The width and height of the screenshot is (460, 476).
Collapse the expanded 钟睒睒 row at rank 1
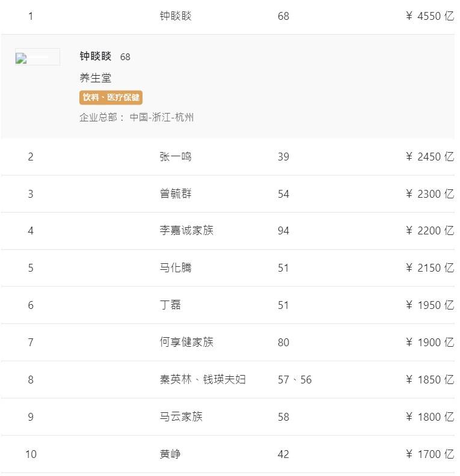click(x=176, y=16)
